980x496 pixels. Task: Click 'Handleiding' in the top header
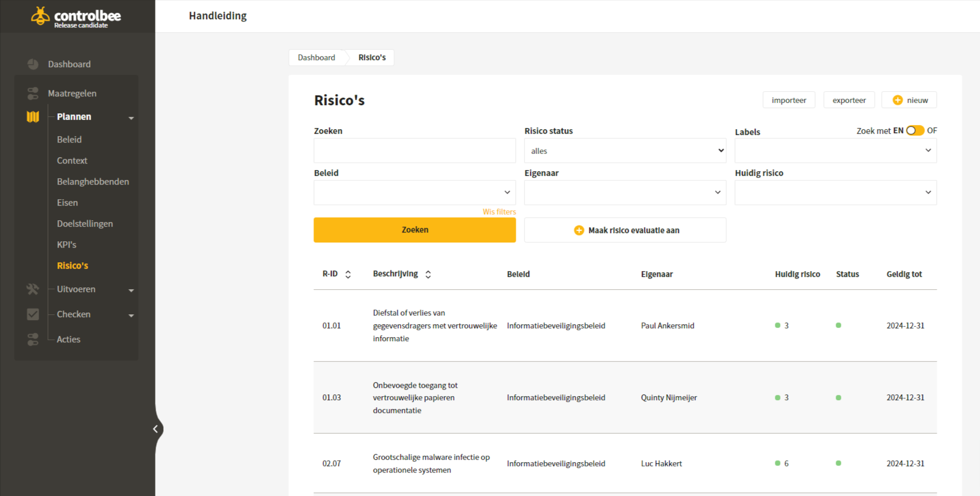(218, 16)
